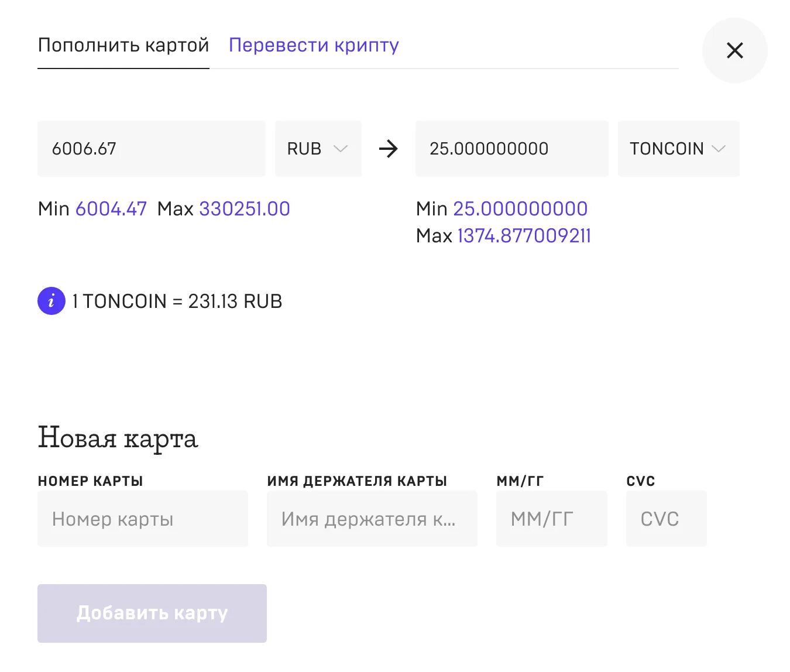Select minimum RUB amount 6004.47
This screenshot has height=672, width=790.
click(x=111, y=209)
